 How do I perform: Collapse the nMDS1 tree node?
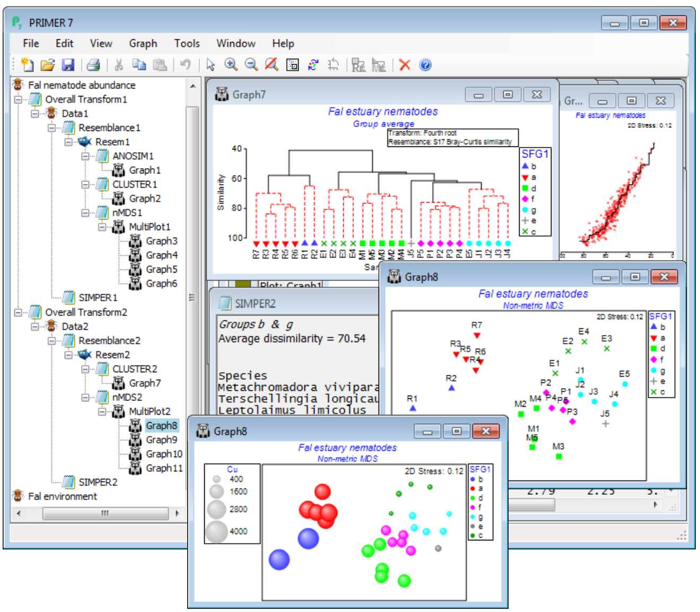[85, 213]
